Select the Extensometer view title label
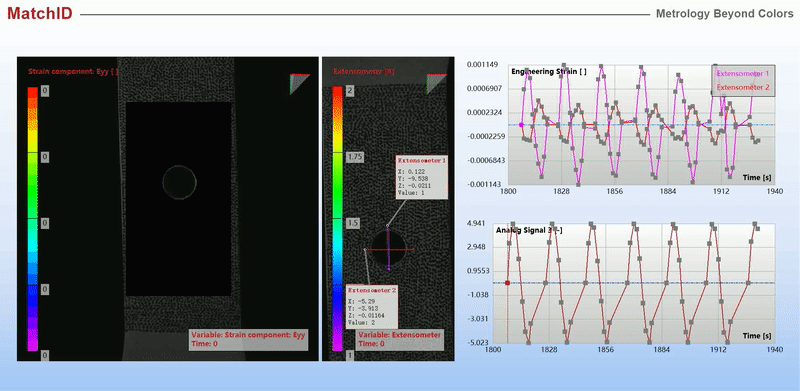The height and width of the screenshot is (391, 800). pyautogui.click(x=364, y=72)
